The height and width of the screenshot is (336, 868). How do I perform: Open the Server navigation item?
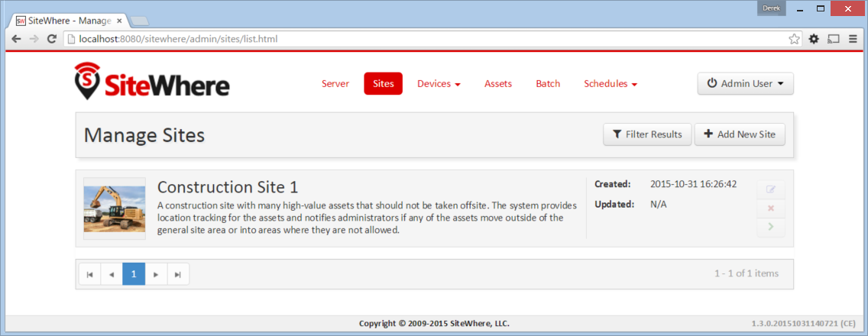[x=335, y=84]
